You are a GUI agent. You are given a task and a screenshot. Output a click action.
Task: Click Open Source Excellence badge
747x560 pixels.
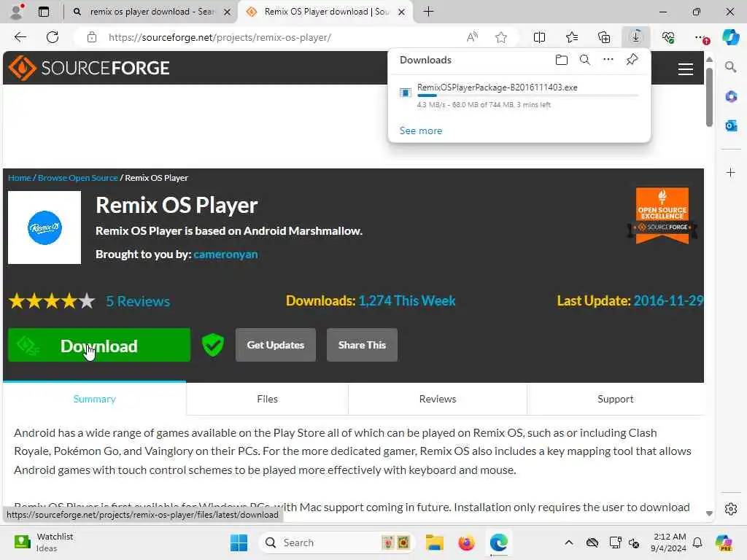pyautogui.click(x=662, y=215)
